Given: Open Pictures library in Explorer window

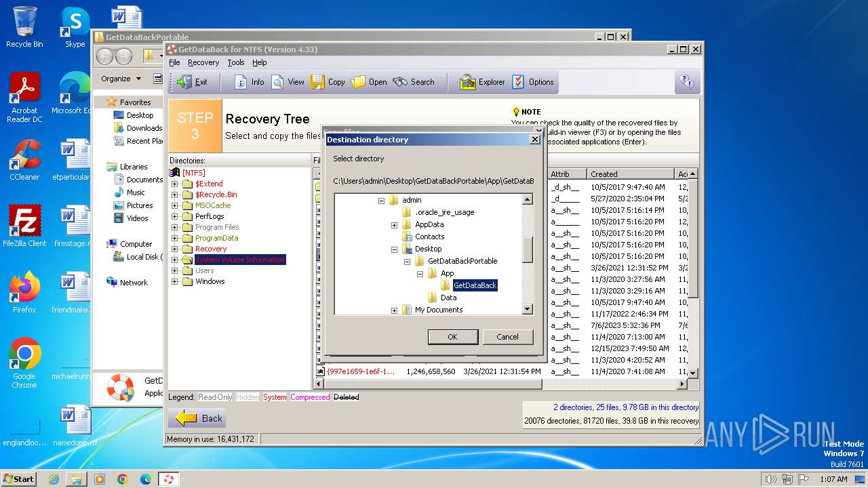Looking at the screenshot, I should (x=139, y=205).
